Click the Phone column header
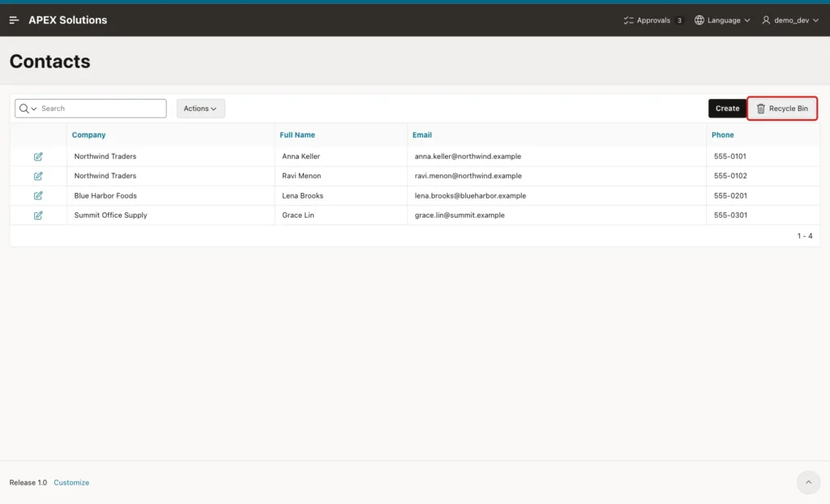Screen dimensions: 830x504 (x=722, y=135)
